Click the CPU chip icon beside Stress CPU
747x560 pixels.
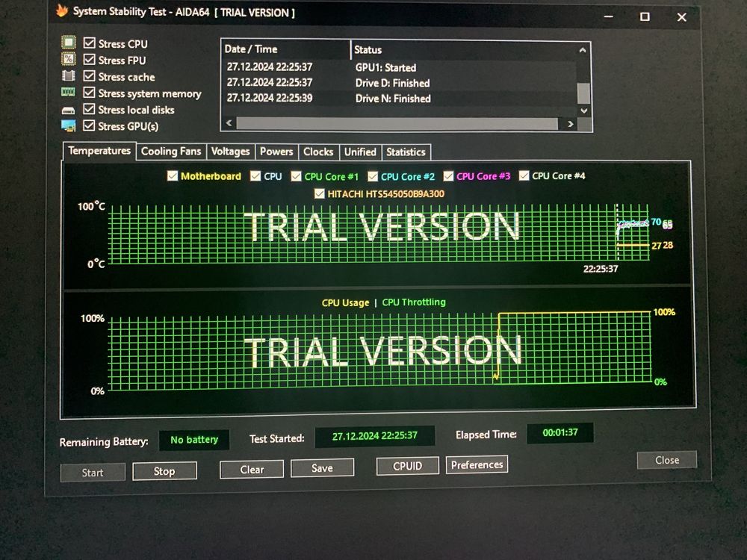69,43
